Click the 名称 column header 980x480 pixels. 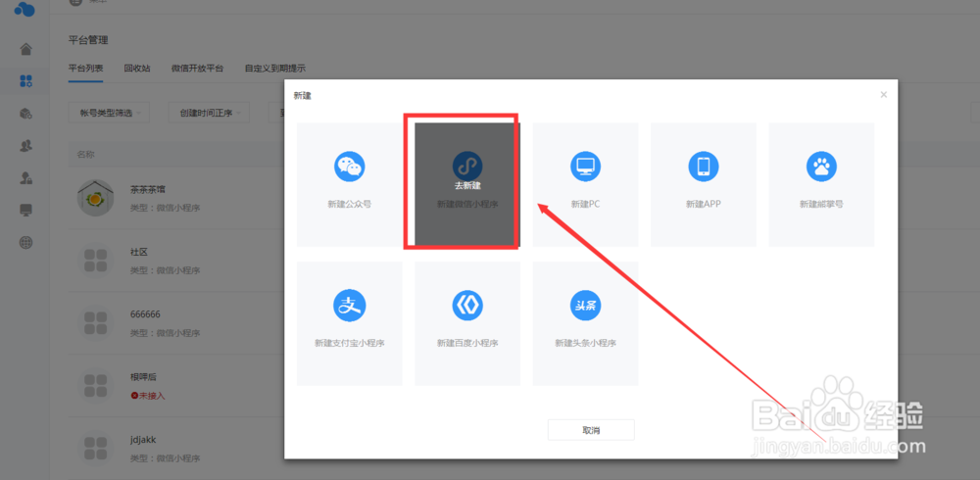click(85, 155)
